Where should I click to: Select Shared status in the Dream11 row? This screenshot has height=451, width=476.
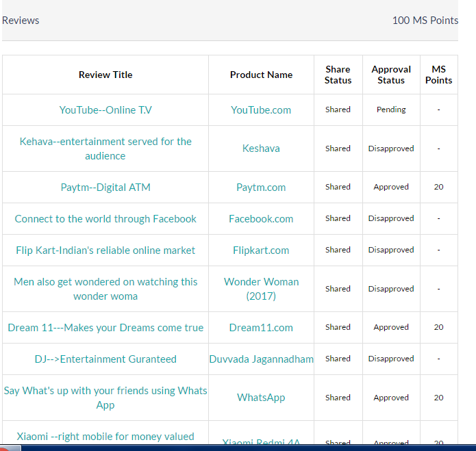point(338,327)
